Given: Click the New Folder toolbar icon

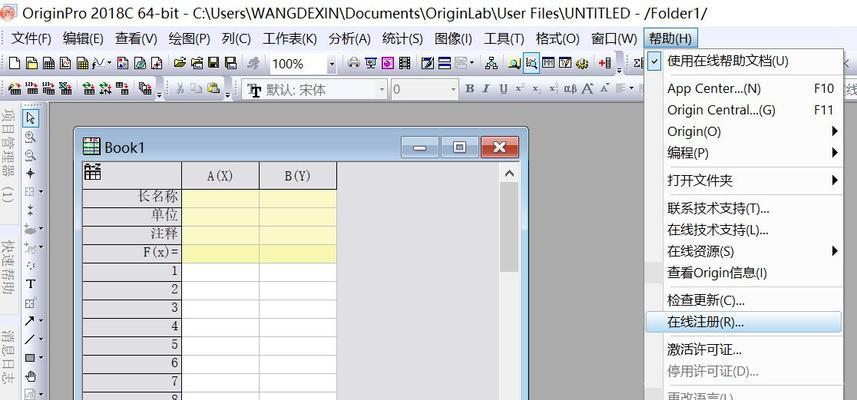Looking at the screenshot, I should [32, 63].
